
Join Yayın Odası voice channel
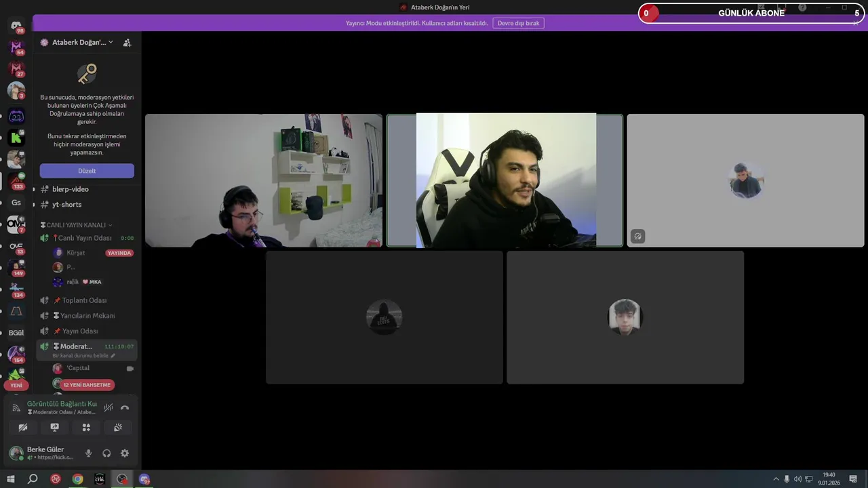pyautogui.click(x=87, y=331)
